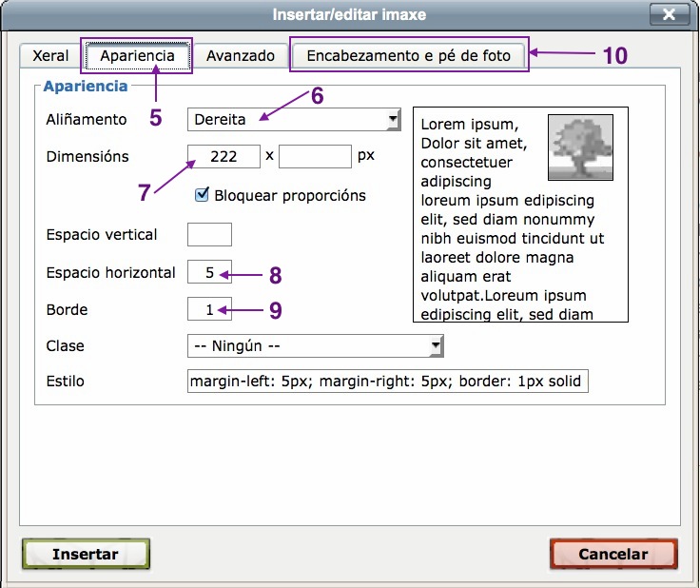Screen dimensions: 700x588
Task: Expand the Clase dropdown showing Ningún
Action: coord(316,346)
